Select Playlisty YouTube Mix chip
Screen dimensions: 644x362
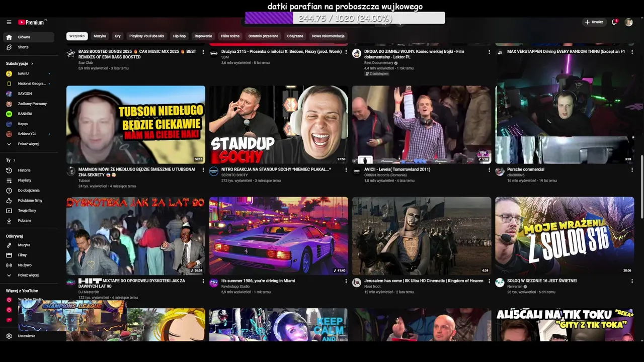[x=146, y=36]
